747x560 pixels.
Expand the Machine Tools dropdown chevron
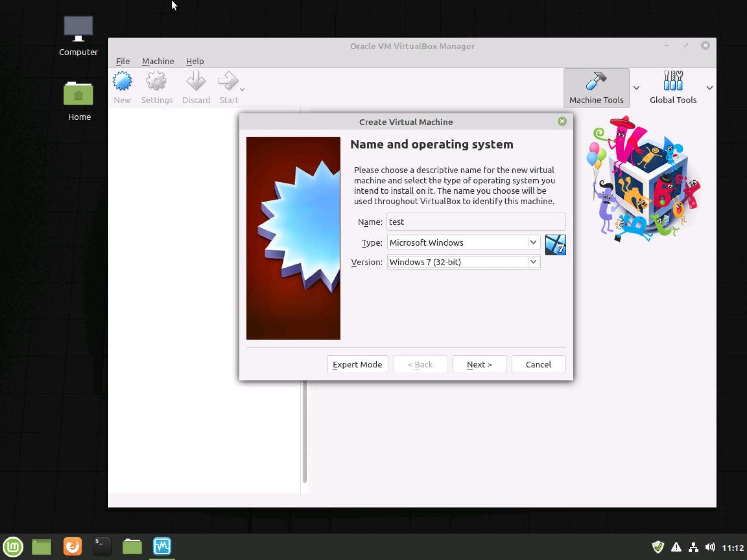click(x=636, y=88)
